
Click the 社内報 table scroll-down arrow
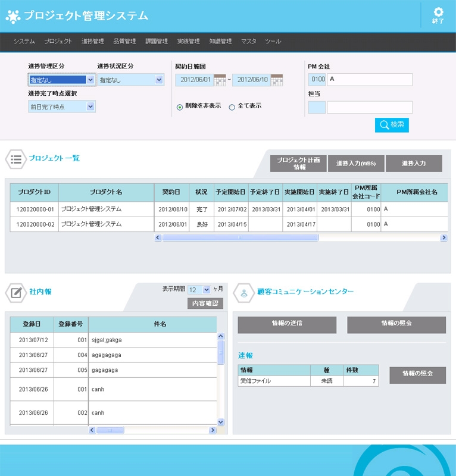(x=221, y=422)
